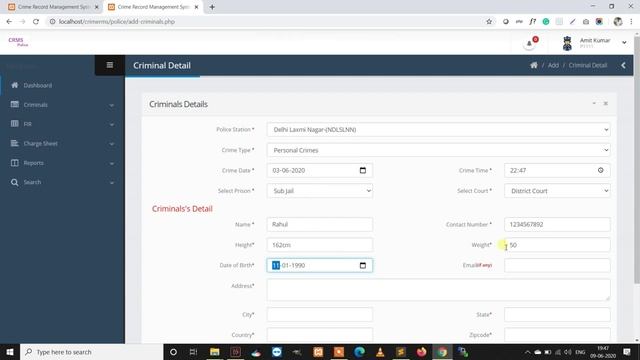Expand the Criminals sidebar menu

[62, 105]
